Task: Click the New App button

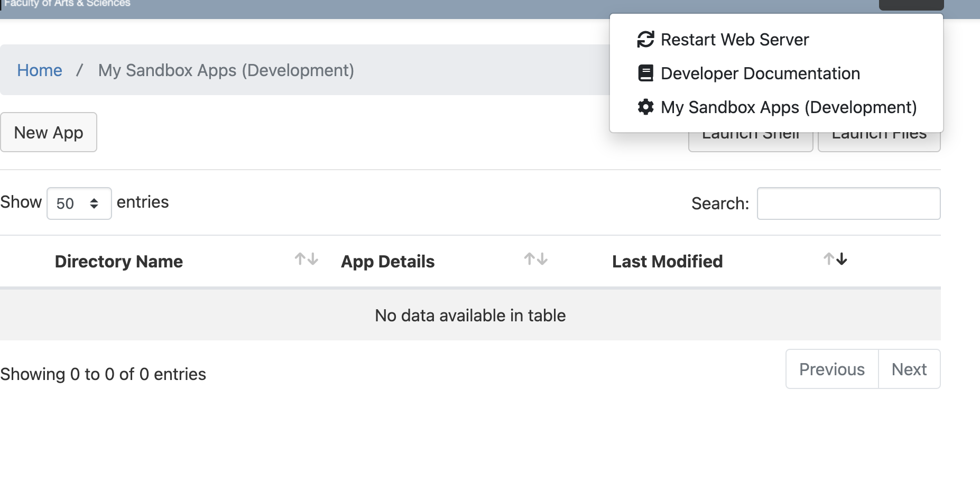Action: (x=49, y=132)
